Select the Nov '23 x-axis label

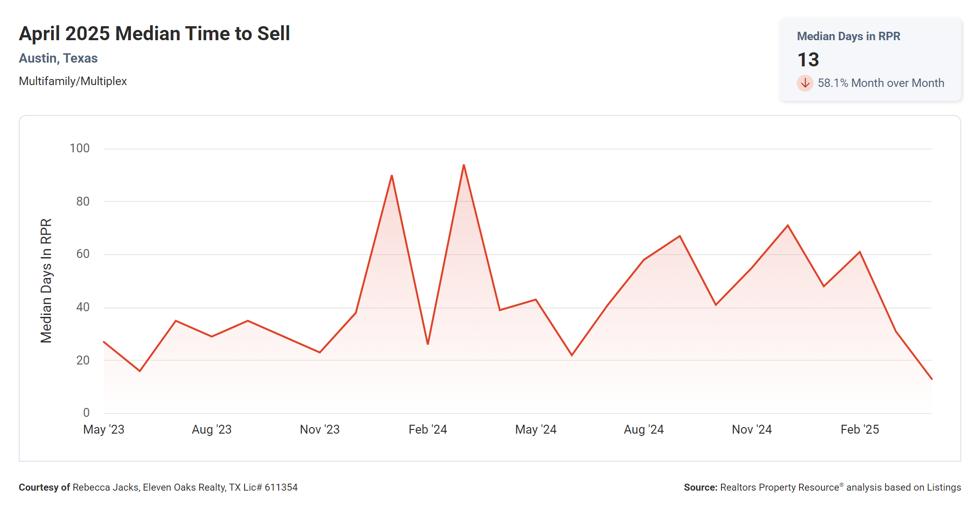[x=320, y=429]
